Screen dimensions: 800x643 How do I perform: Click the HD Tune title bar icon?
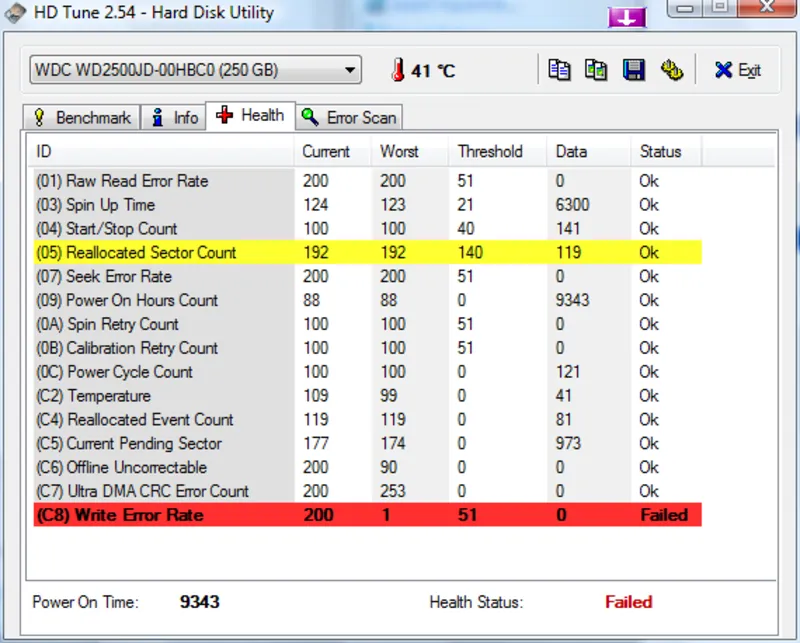[x=13, y=11]
